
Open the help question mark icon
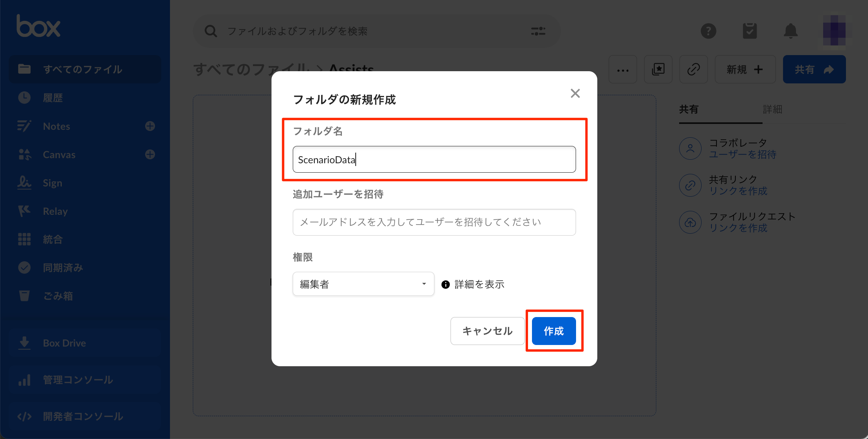point(708,31)
